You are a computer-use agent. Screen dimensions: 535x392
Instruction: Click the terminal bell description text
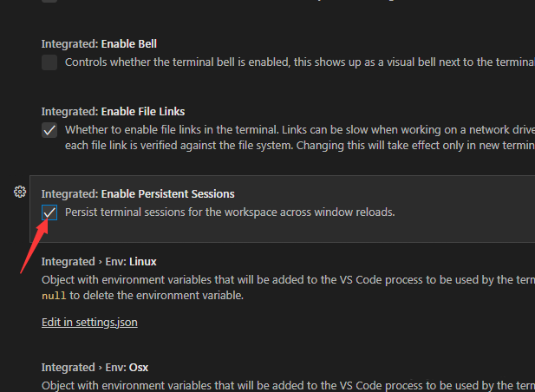[295, 62]
